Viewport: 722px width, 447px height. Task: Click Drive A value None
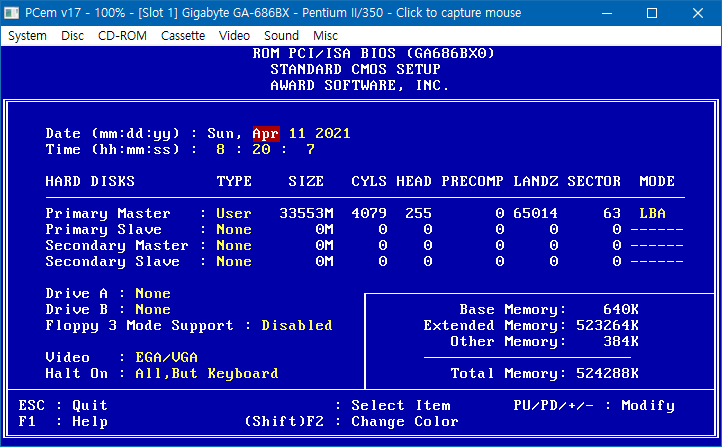(153, 293)
